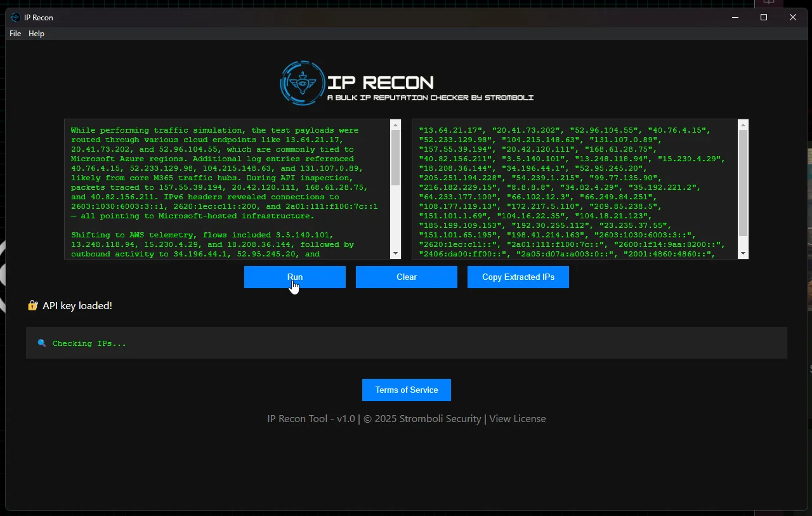This screenshot has width=812, height=516.
Task: Click the IP Recon title bar app icon
Action: coord(16,17)
